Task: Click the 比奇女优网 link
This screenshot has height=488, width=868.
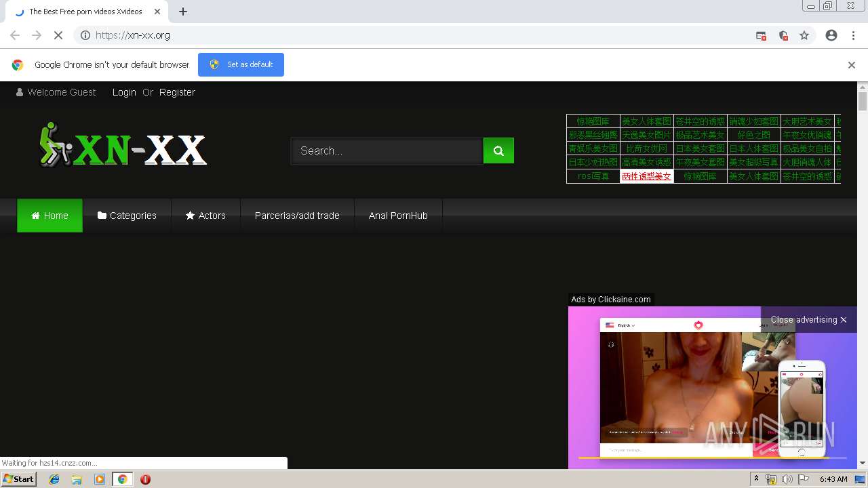Action: click(646, 148)
